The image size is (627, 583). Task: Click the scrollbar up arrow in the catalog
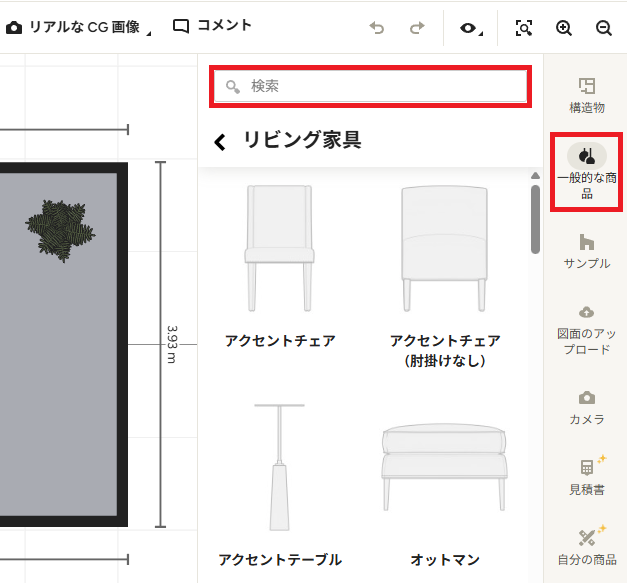click(535, 176)
